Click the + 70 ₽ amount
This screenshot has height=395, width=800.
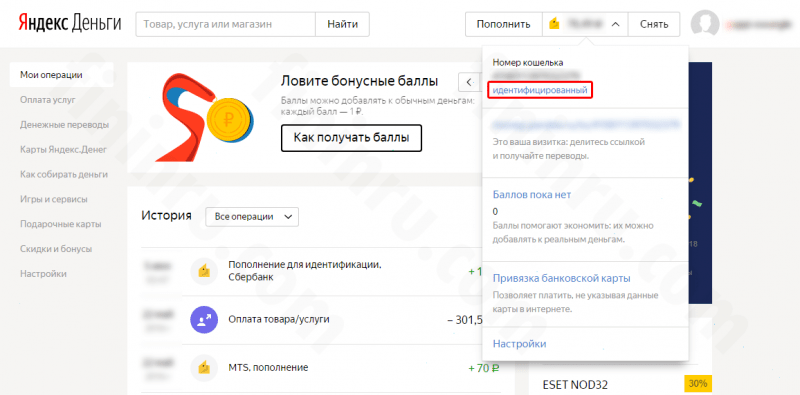point(484,367)
